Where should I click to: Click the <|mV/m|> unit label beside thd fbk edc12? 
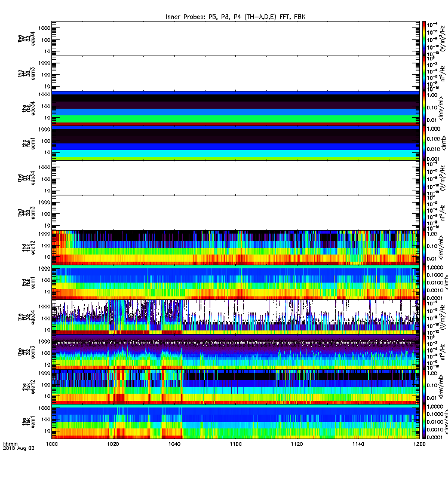pos(441,247)
